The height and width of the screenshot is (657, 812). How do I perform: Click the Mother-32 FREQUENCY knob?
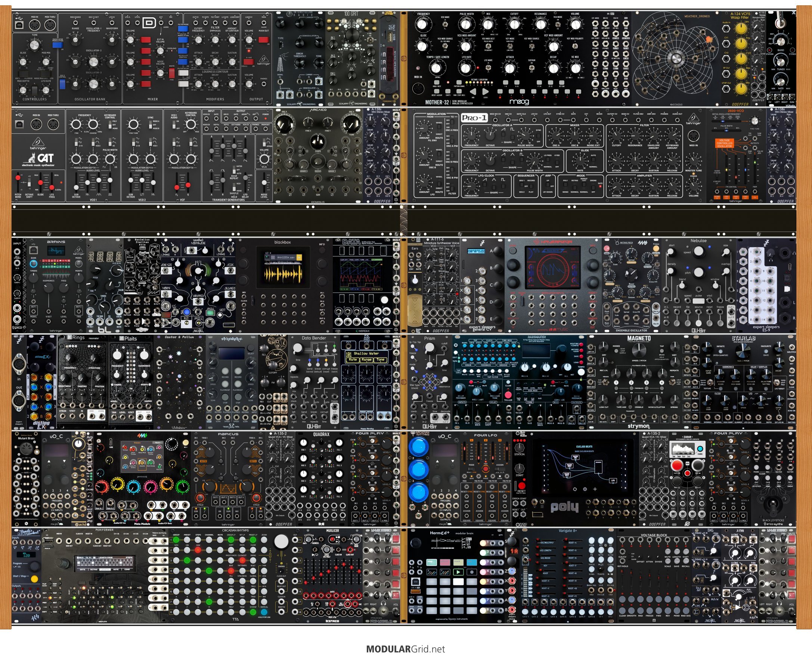click(x=422, y=25)
